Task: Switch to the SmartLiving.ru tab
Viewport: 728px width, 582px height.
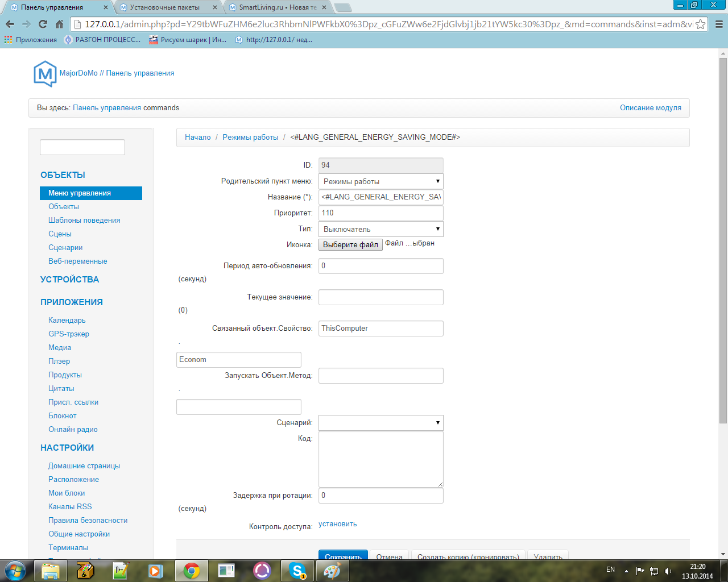Action: pyautogui.click(x=278, y=7)
